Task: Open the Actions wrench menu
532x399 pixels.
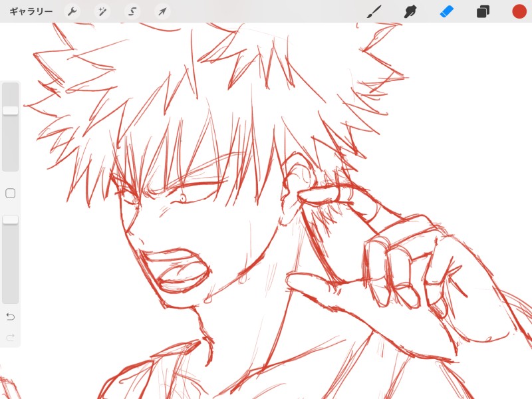Action: click(72, 12)
